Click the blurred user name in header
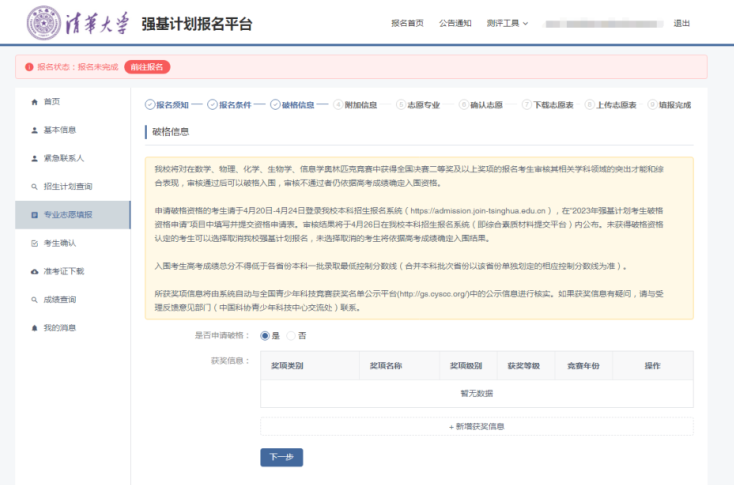This screenshot has height=485, width=734. [604, 23]
